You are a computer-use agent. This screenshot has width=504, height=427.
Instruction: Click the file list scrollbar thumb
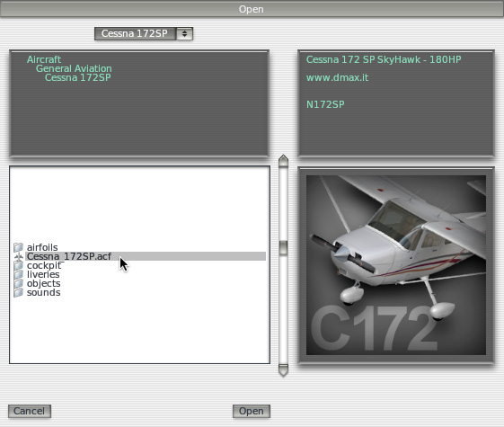[283, 248]
